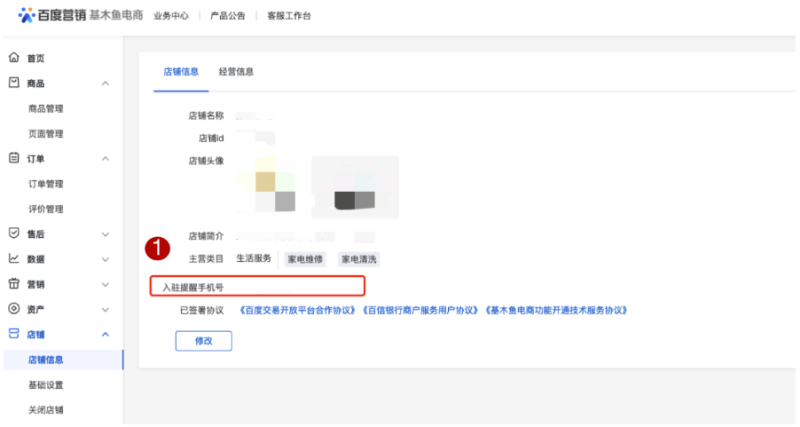Click the 店铺id label
This screenshot has height=427, width=800.
211,138
